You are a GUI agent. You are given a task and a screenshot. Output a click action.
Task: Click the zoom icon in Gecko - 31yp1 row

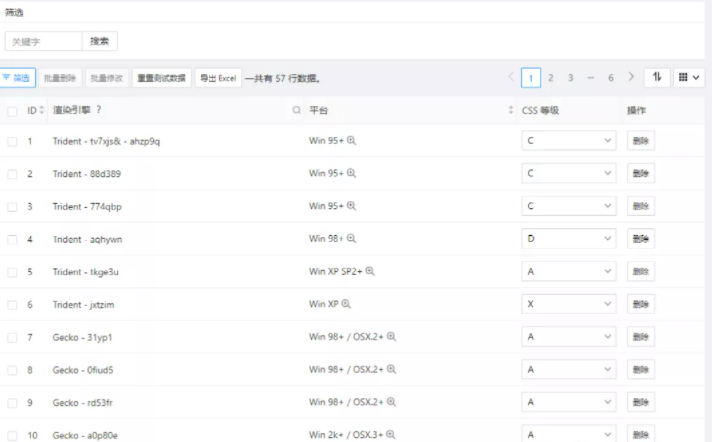pyautogui.click(x=391, y=337)
